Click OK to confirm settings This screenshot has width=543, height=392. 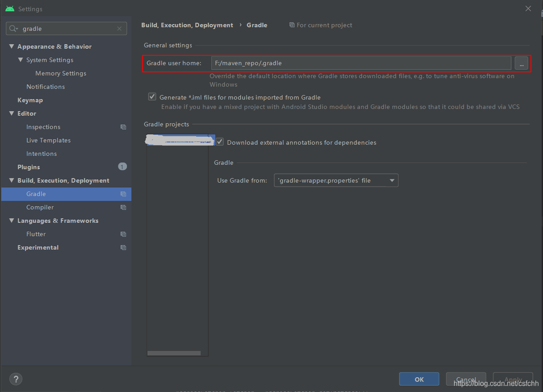click(419, 379)
